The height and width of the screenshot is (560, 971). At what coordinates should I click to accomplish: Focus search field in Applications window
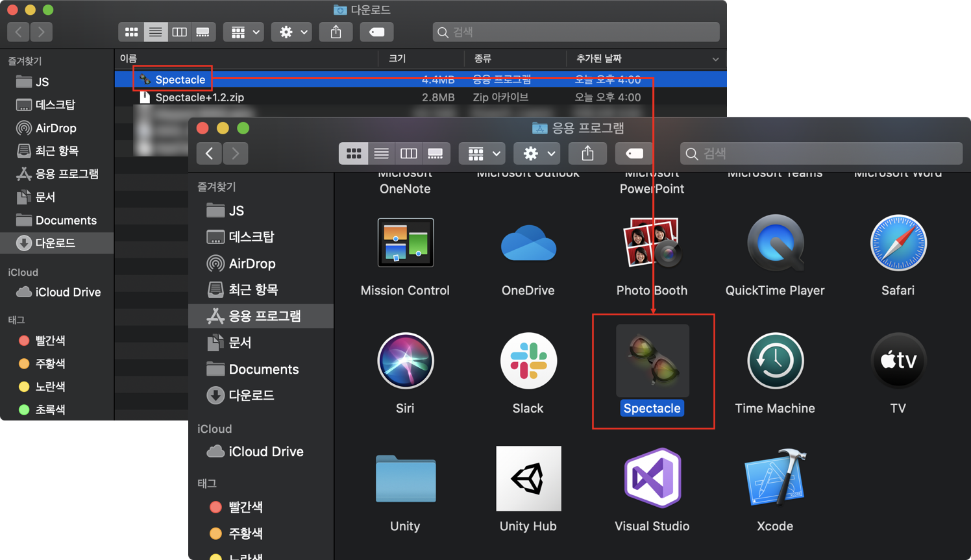821,154
